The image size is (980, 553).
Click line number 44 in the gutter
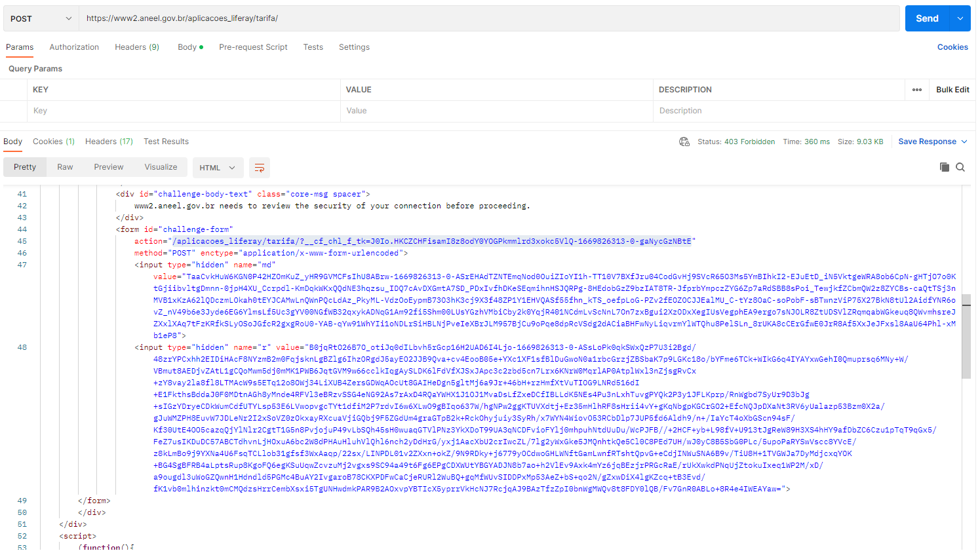coord(22,229)
